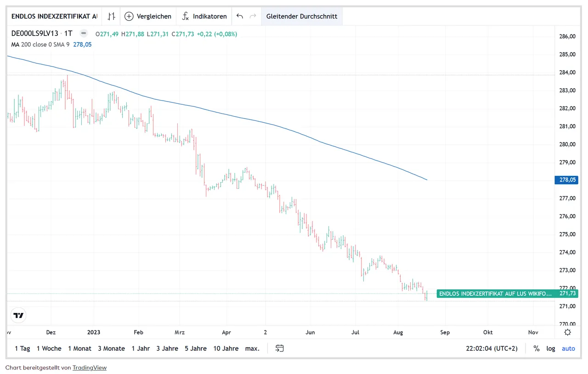Toggle percent scale mode

tap(536, 348)
